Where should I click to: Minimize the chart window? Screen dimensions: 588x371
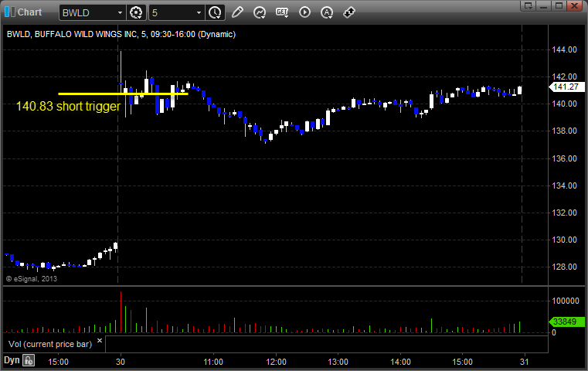[544, 5]
